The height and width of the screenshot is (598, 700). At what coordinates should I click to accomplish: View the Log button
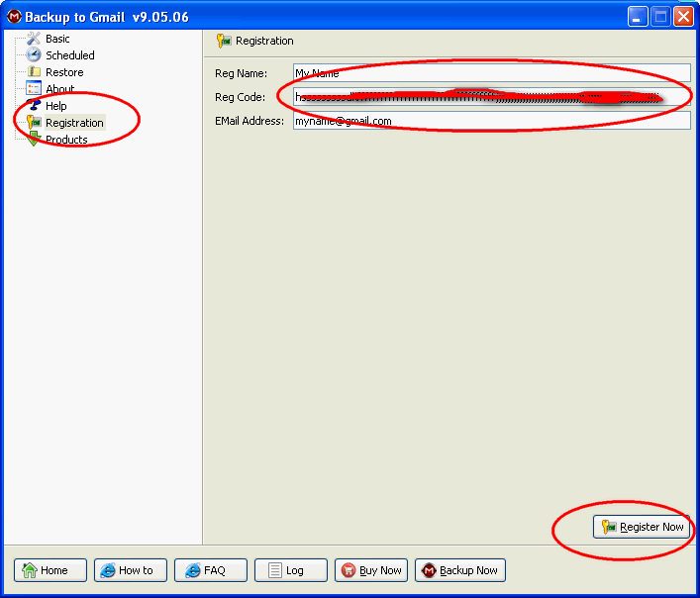tap(291, 570)
